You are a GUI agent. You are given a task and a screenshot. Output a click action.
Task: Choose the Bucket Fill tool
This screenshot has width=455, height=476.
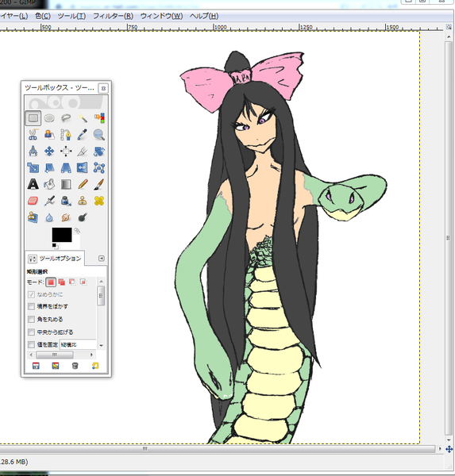click(x=49, y=184)
